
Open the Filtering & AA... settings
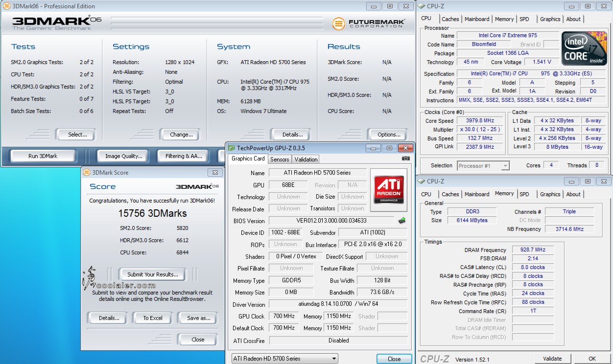[184, 156]
